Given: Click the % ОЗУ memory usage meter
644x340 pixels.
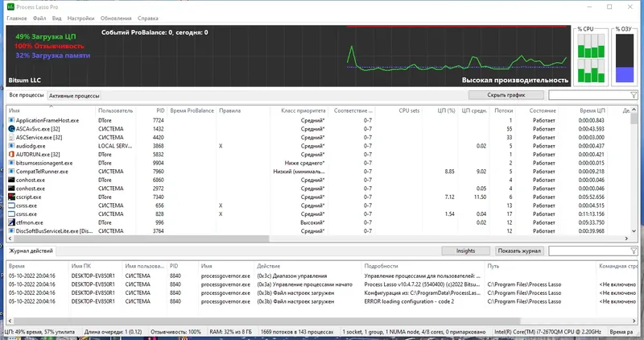Looking at the screenshot, I should pos(625,58).
